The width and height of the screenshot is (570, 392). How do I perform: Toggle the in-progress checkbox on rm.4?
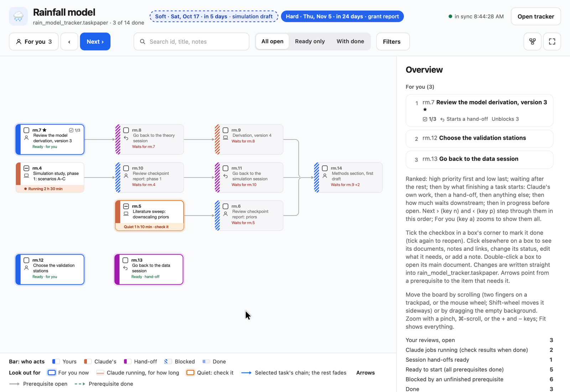pos(26,168)
